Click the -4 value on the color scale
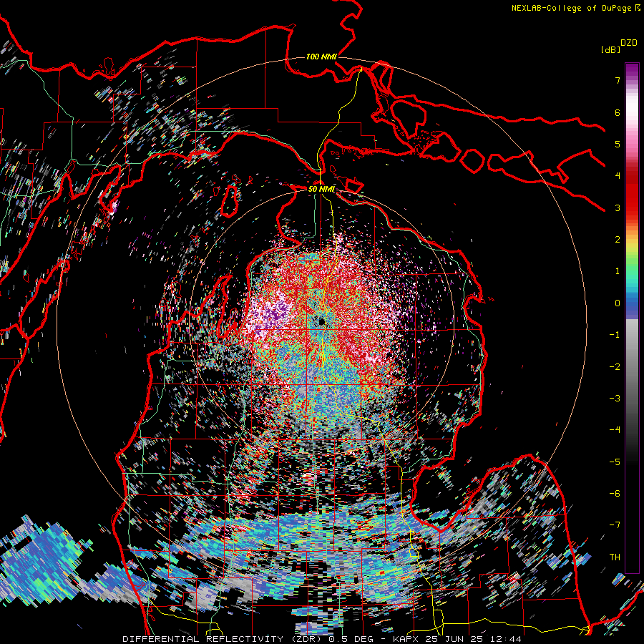Screen dimensions: 644x644 point(615,430)
